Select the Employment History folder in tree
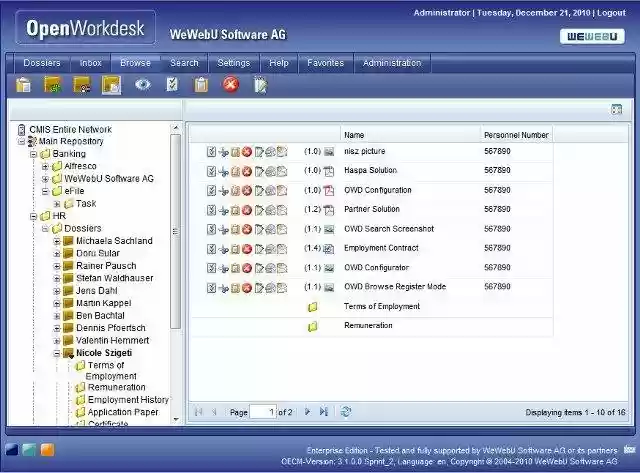 [x=128, y=400]
